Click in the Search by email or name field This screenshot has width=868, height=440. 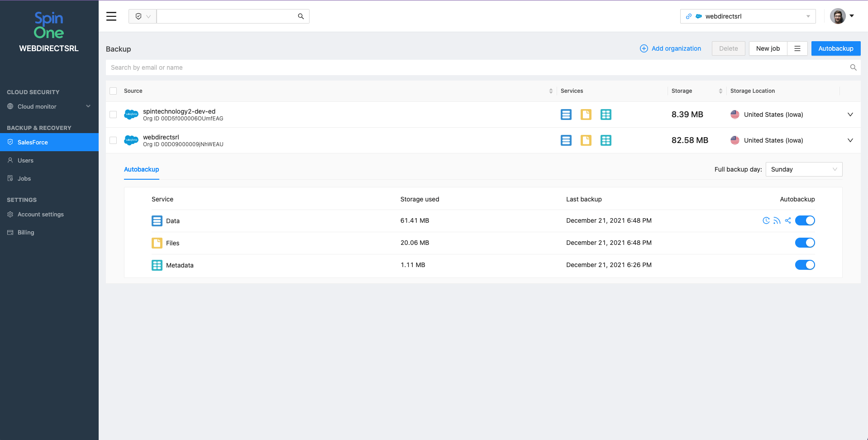pos(475,67)
